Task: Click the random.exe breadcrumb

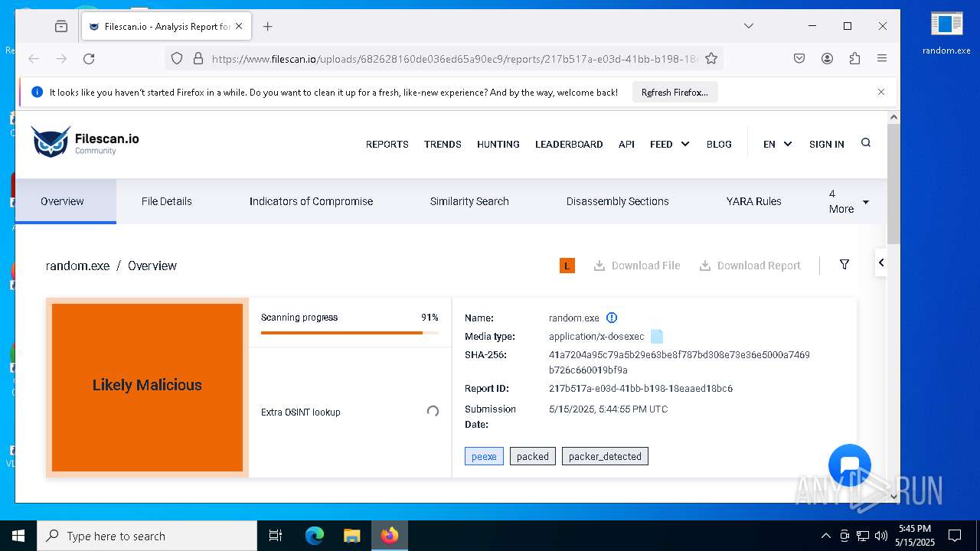Action: [x=78, y=266]
